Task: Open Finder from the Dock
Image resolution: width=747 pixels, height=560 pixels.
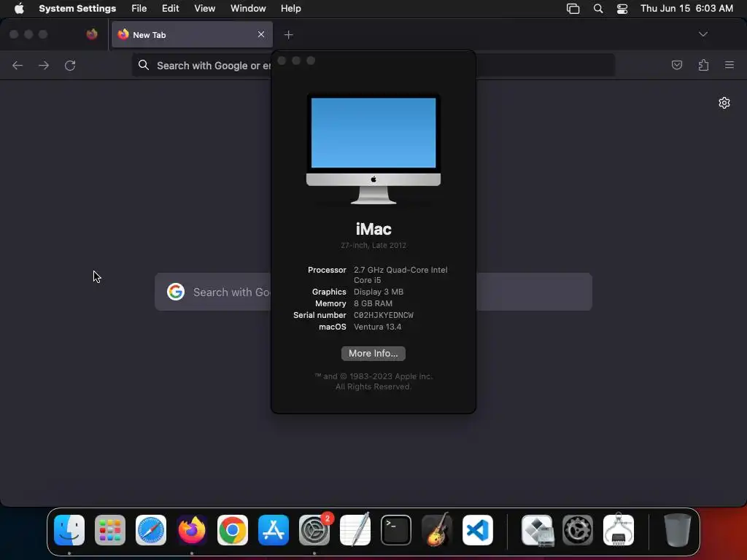Action: tap(69, 530)
